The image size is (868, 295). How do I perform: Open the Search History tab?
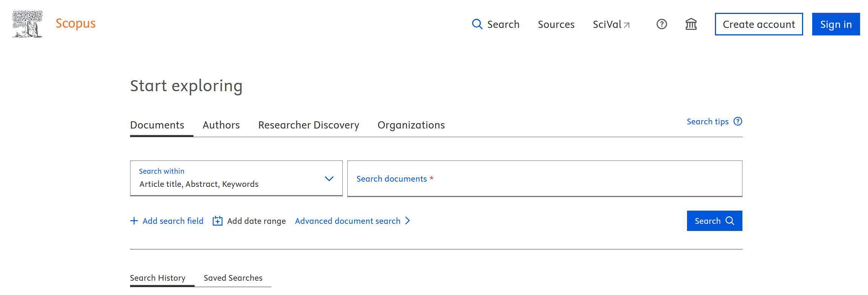pyautogui.click(x=158, y=278)
